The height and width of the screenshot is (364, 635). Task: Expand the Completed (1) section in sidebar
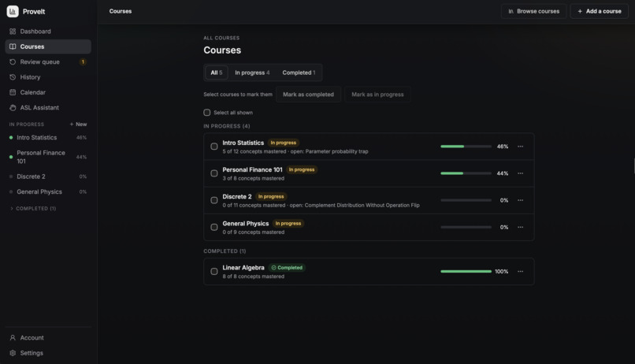(x=33, y=209)
